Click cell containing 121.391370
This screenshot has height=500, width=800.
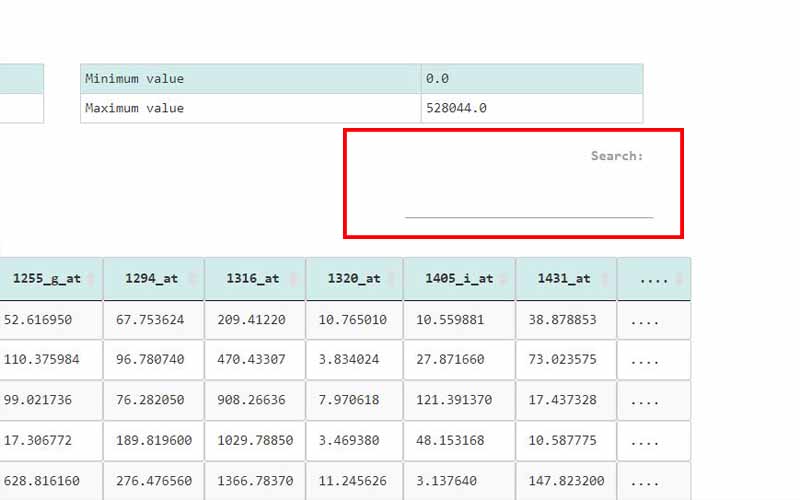[x=459, y=400]
